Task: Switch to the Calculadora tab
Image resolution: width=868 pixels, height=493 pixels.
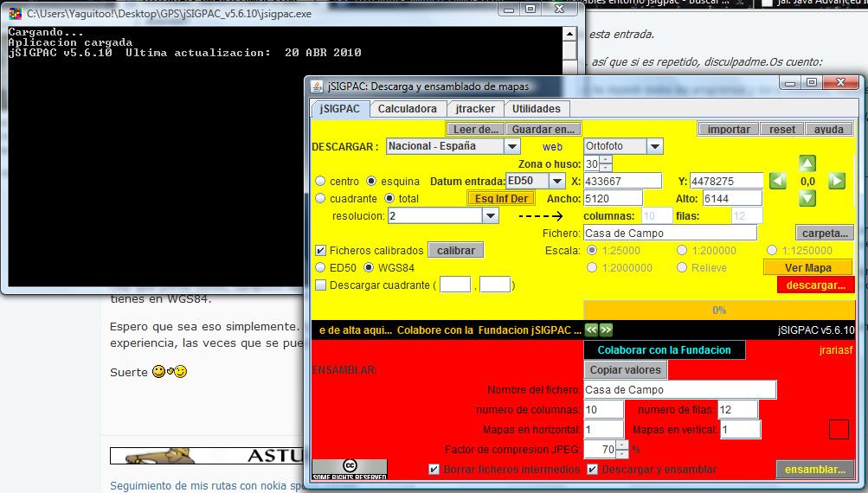Action: (408, 108)
